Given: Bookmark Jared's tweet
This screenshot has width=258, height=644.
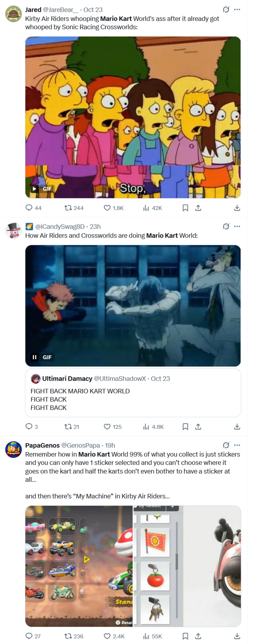Looking at the screenshot, I should [x=185, y=208].
